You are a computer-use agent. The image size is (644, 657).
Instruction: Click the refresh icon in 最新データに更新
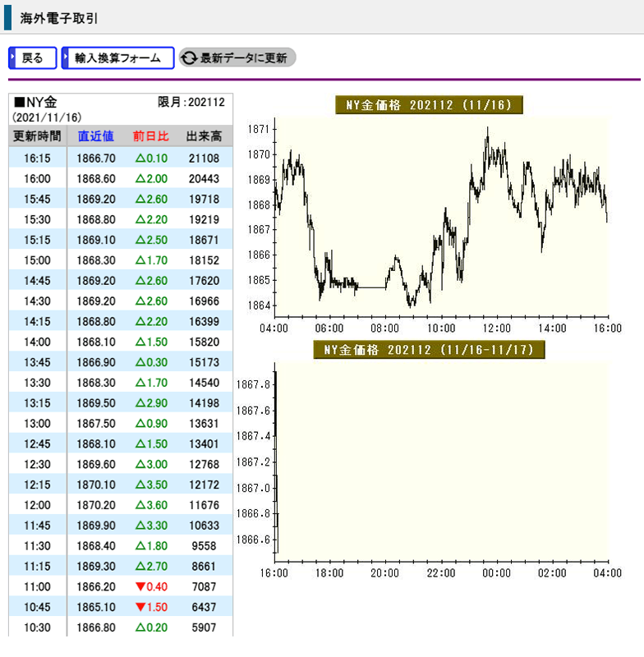pyautogui.click(x=190, y=58)
